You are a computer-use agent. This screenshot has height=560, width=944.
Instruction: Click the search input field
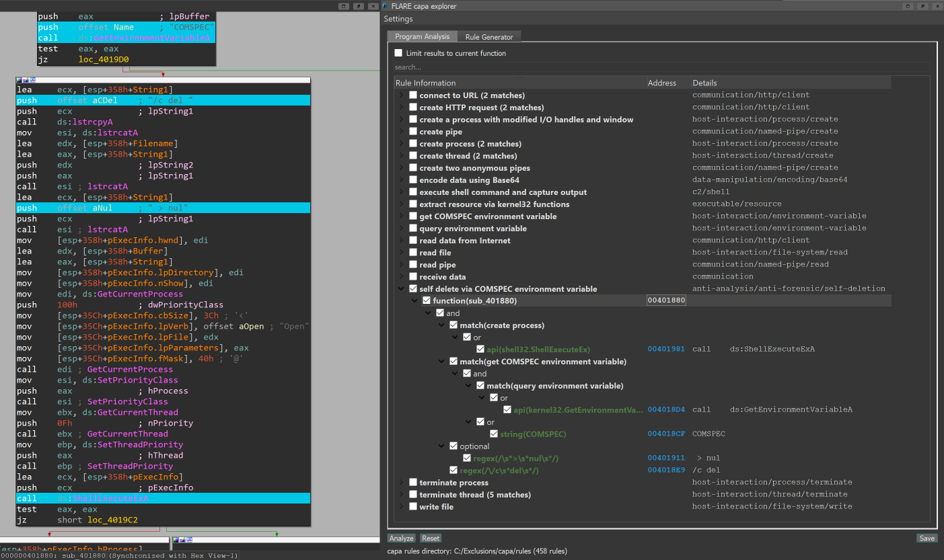[662, 67]
